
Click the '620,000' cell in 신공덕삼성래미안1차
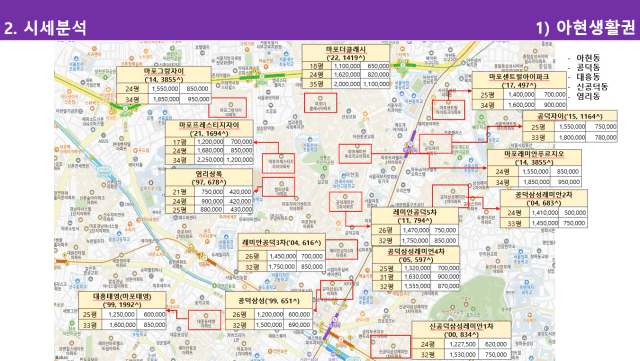tap(495, 344)
